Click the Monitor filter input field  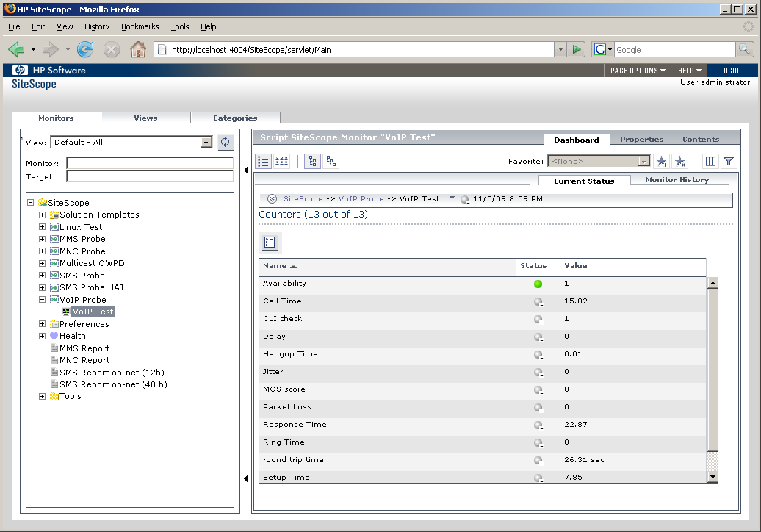150,163
